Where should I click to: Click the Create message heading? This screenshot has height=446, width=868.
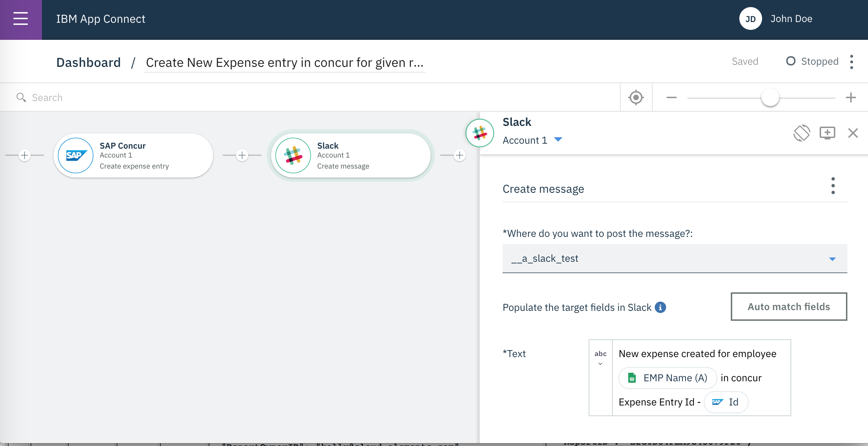click(x=543, y=189)
